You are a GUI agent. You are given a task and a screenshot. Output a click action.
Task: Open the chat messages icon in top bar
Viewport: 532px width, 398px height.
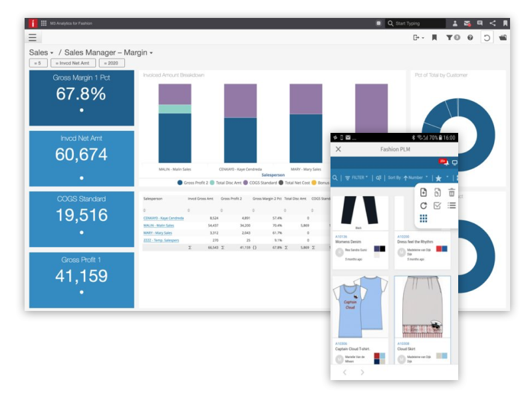479,23
